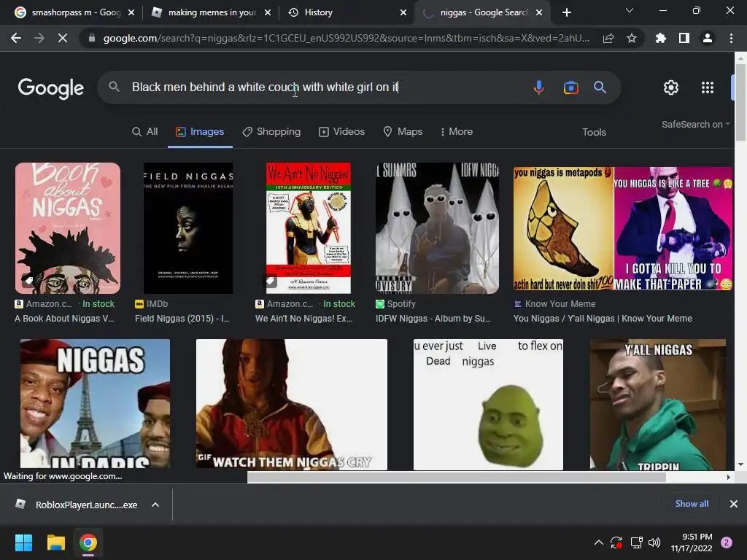Share this page using the share icon
Image resolution: width=747 pixels, height=560 pixels.
[608, 38]
